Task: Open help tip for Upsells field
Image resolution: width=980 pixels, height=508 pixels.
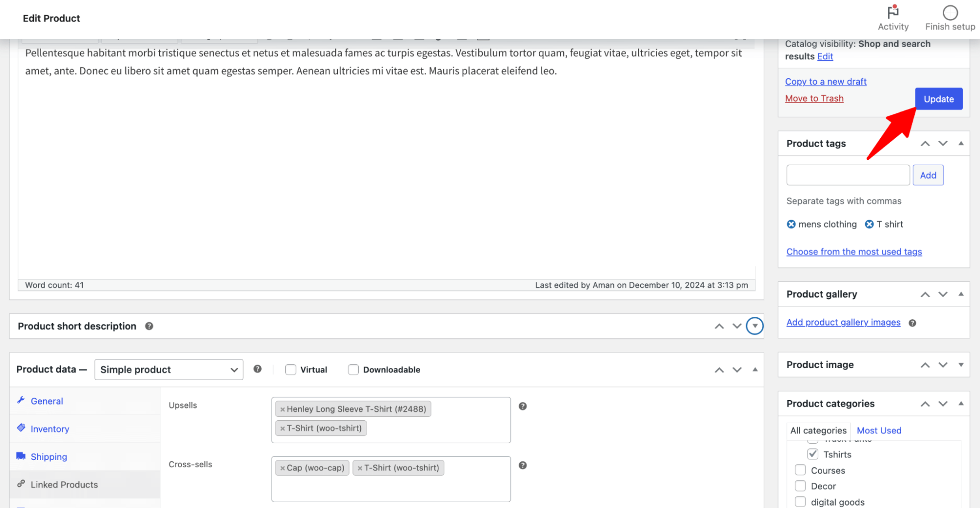Action: coord(523,406)
